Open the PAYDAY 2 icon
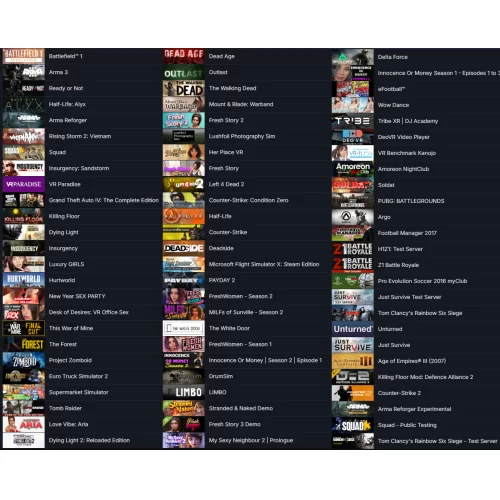This screenshot has height=500, width=500. point(184,280)
